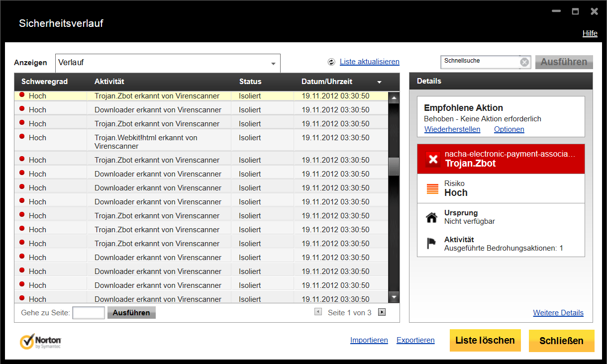
Task: Click the Aktivität flag icon
Action: coord(432,244)
